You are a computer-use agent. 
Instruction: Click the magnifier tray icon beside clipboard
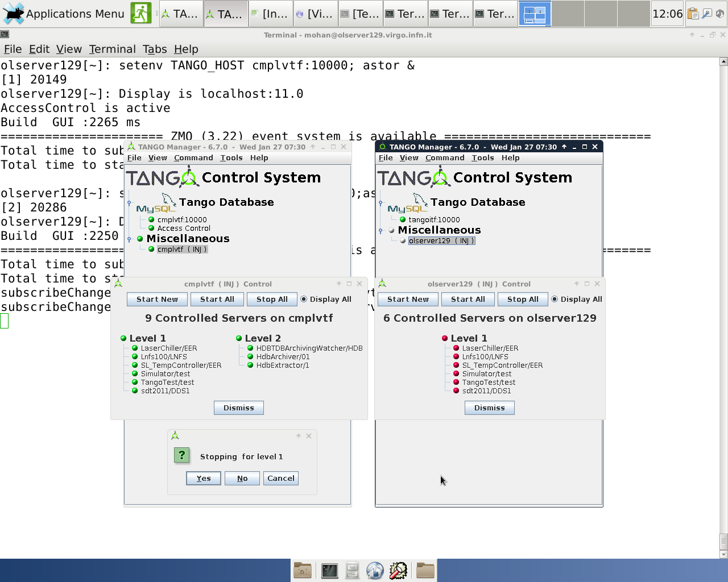tap(706, 14)
